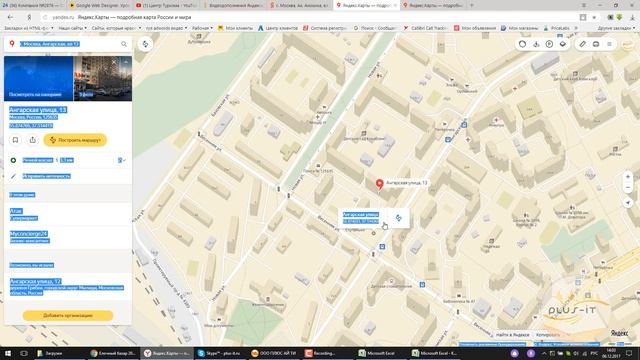
Task: Open 'Myconcierge24' organization link
Action: pos(29,234)
